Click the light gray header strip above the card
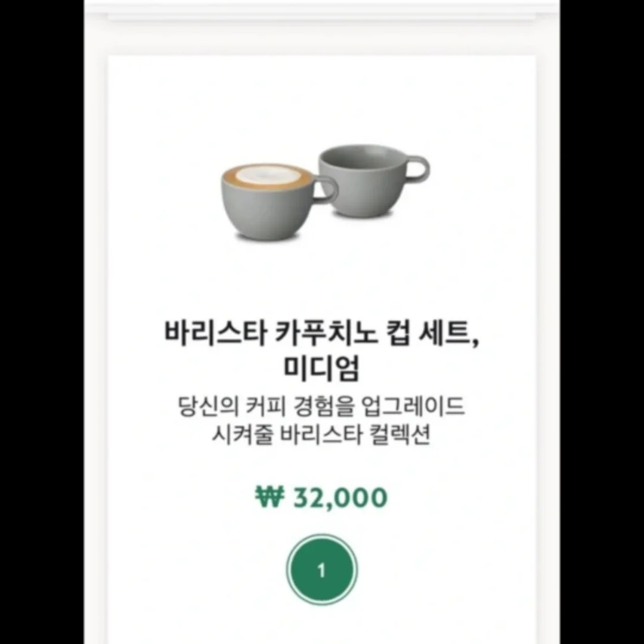The height and width of the screenshot is (644, 644). click(321, 16)
